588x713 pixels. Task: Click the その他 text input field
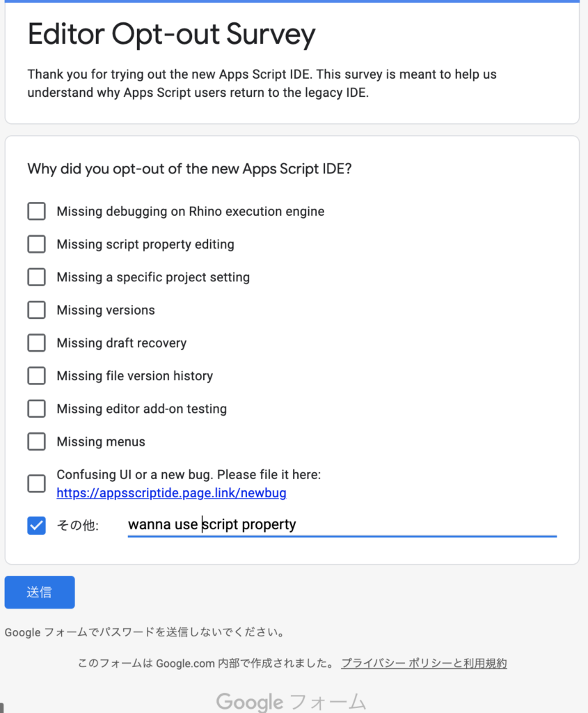click(x=342, y=525)
